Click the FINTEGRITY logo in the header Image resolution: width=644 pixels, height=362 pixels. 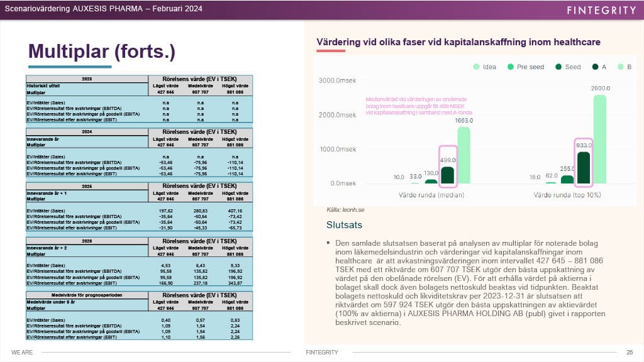[x=602, y=10]
